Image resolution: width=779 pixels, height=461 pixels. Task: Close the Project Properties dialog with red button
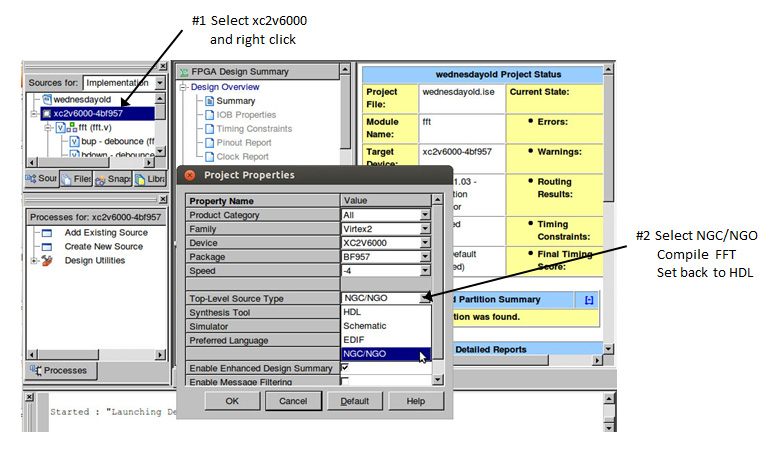pos(189,175)
